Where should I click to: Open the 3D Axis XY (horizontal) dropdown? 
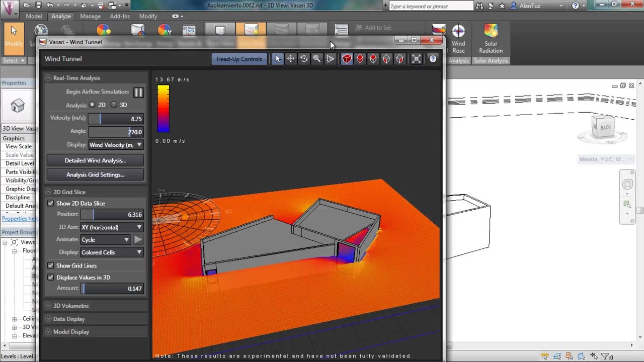[x=112, y=227]
